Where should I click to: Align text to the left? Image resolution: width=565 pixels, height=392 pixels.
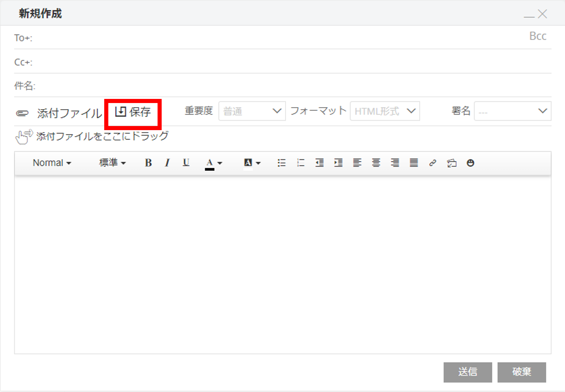click(357, 163)
